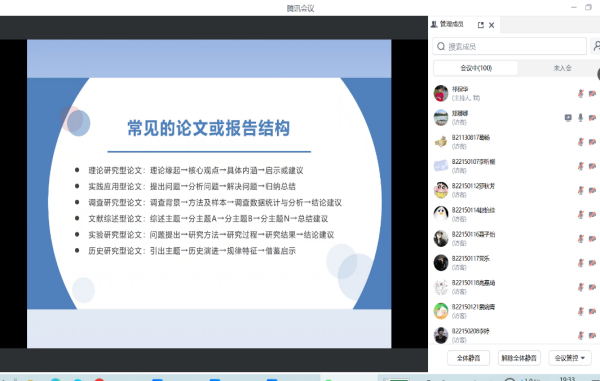Click member B22150121's camera icon
This screenshot has width=600, height=381.
click(592, 311)
